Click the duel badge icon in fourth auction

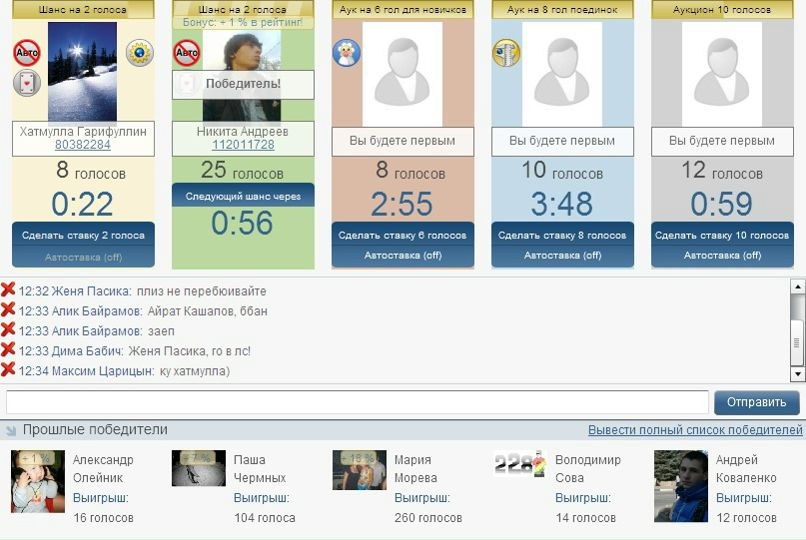pyautogui.click(x=506, y=53)
